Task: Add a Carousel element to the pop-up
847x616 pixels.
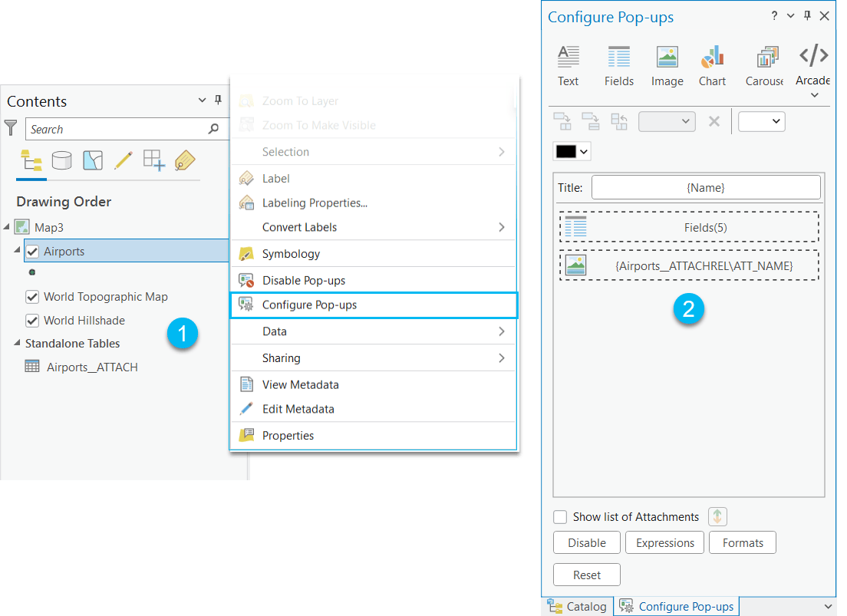Action: coord(764,65)
